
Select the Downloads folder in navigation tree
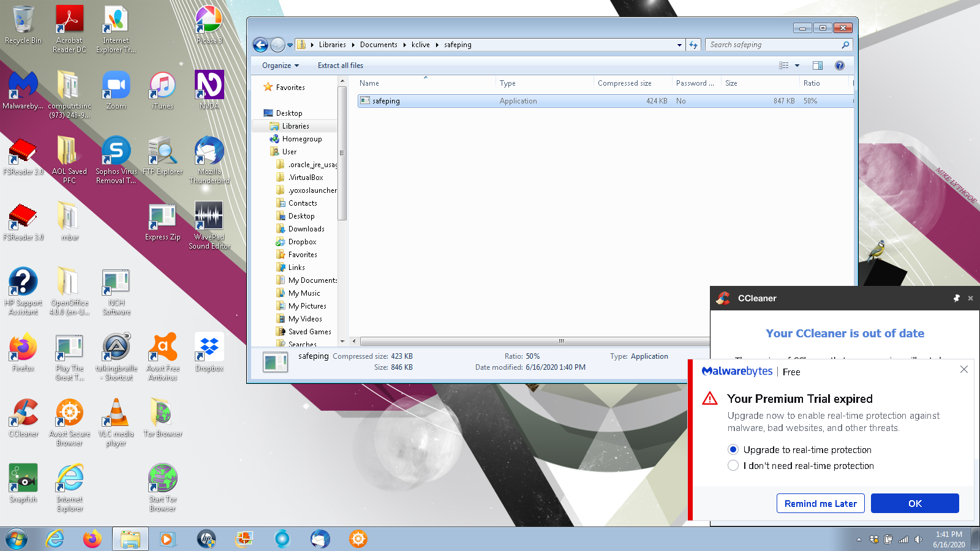pyautogui.click(x=306, y=229)
